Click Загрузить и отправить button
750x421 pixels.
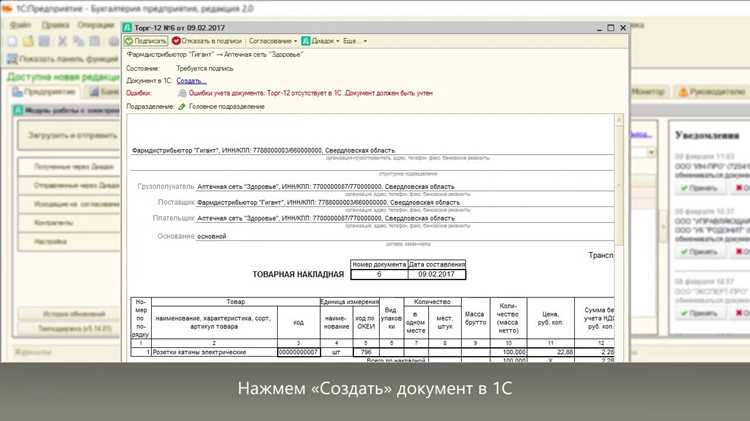(x=69, y=135)
